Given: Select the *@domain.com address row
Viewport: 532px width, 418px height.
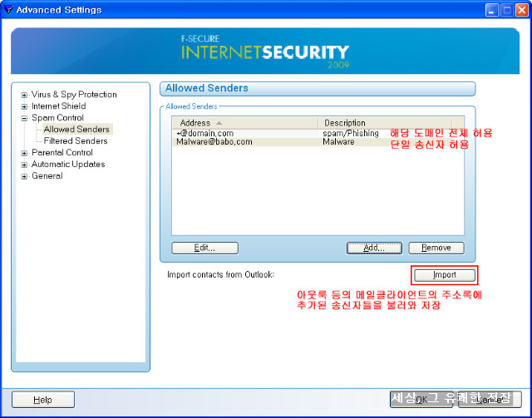Looking at the screenshot, I should [x=318, y=133].
